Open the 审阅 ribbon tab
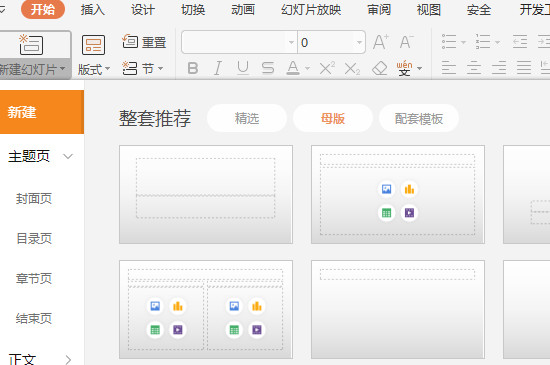 click(379, 9)
